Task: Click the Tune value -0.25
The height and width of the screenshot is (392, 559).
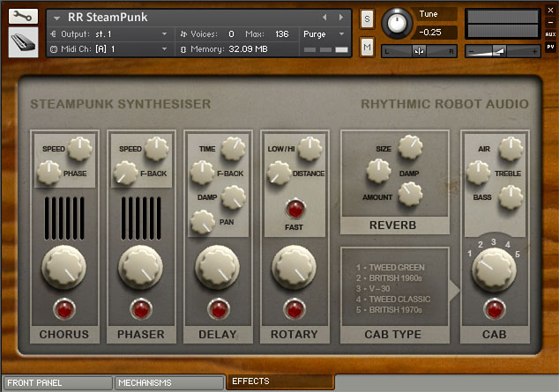Action: click(x=430, y=33)
